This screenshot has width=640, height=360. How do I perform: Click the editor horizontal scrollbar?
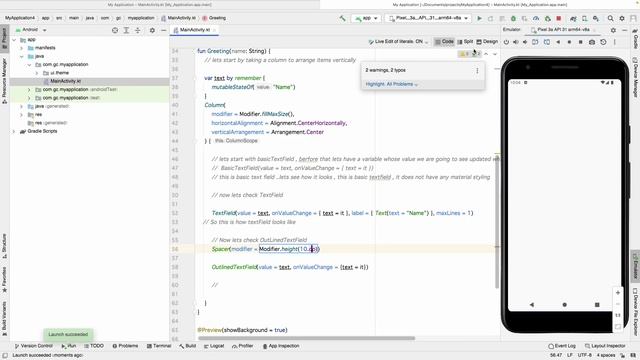pyautogui.click(x=307, y=338)
